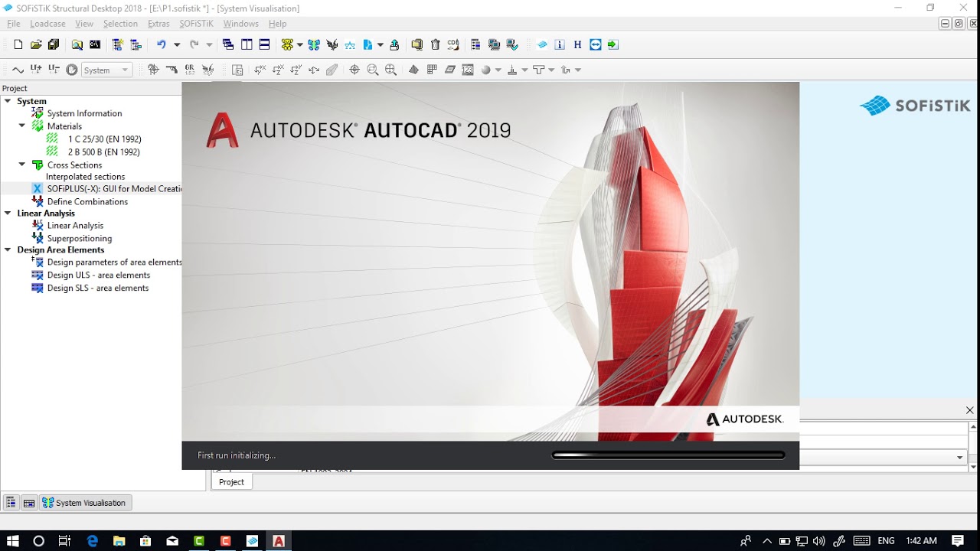Open the Windows notification center
The height and width of the screenshot is (551, 980).
pyautogui.click(x=958, y=541)
